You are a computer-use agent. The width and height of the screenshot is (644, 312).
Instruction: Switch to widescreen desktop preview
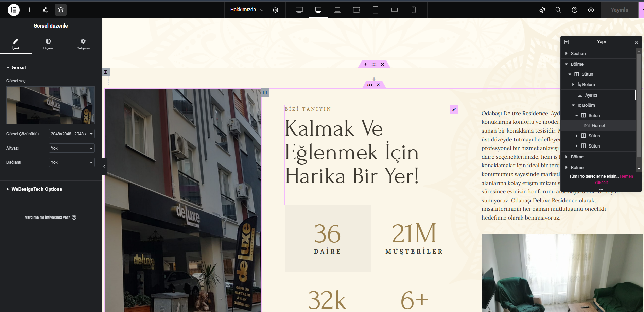(299, 10)
